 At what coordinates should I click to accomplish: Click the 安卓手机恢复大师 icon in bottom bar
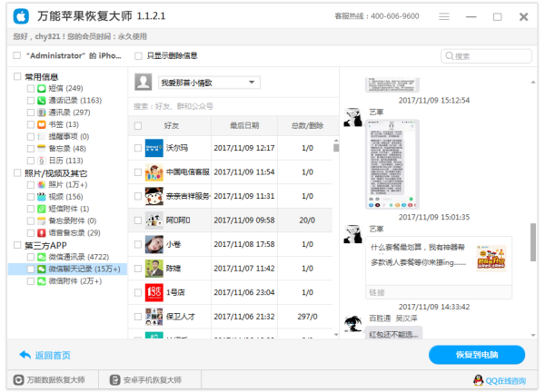[x=114, y=380]
